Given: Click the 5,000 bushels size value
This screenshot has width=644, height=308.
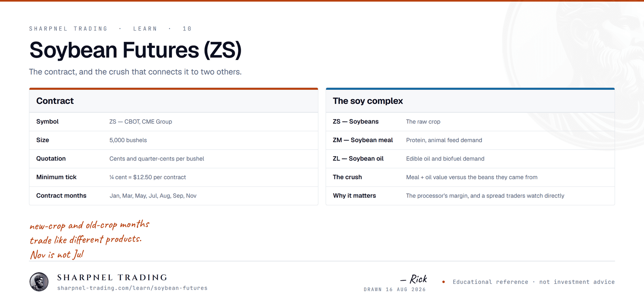Looking at the screenshot, I should pyautogui.click(x=128, y=140).
